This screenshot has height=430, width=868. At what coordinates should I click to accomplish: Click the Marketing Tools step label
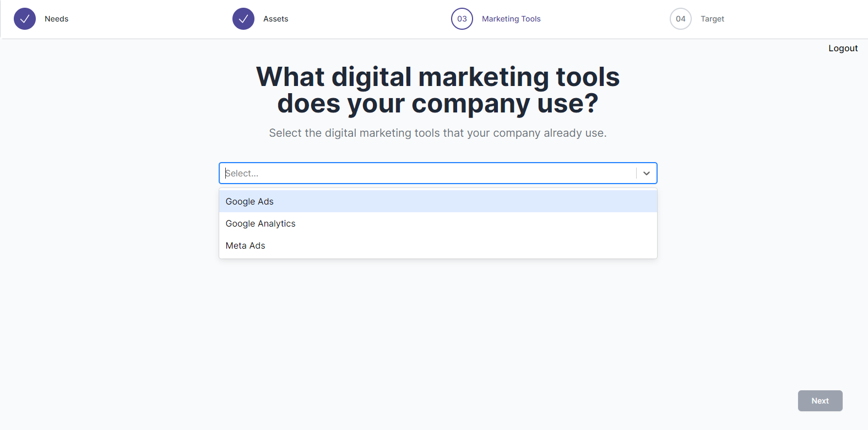coord(511,19)
